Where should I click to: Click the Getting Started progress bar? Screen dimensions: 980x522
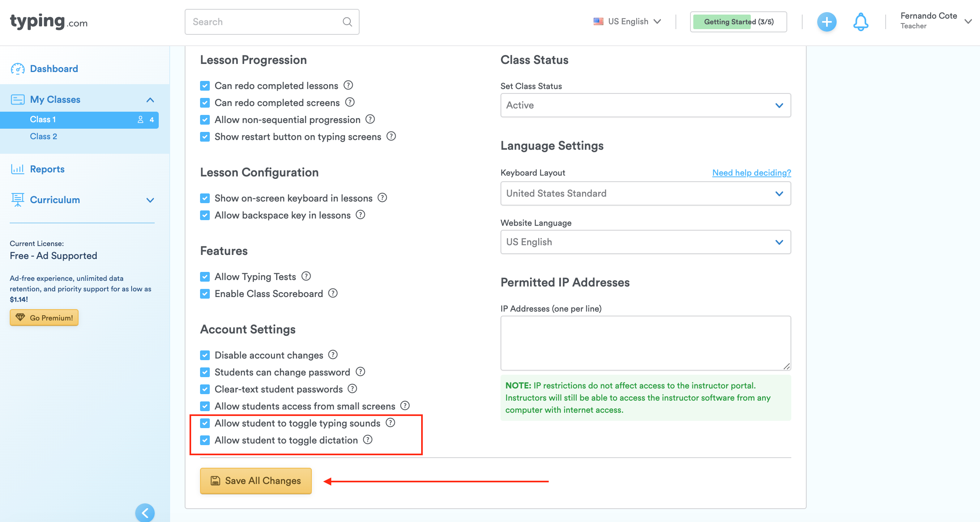point(738,22)
